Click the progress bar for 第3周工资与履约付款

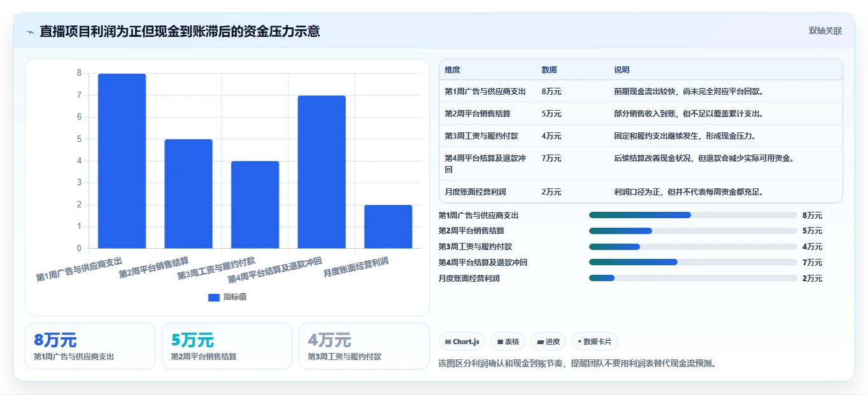coord(693,247)
